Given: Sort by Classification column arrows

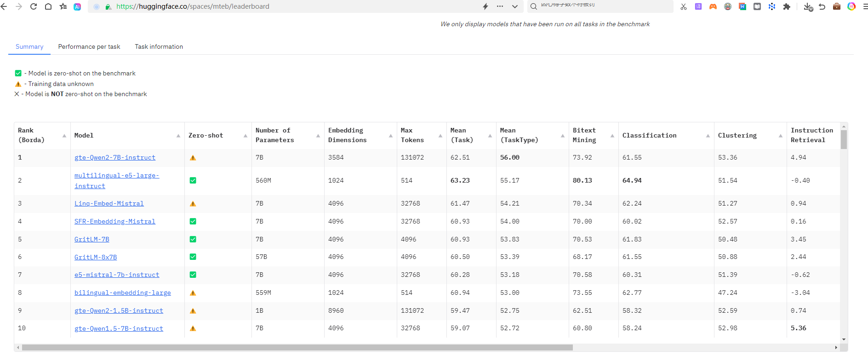Looking at the screenshot, I should (708, 136).
